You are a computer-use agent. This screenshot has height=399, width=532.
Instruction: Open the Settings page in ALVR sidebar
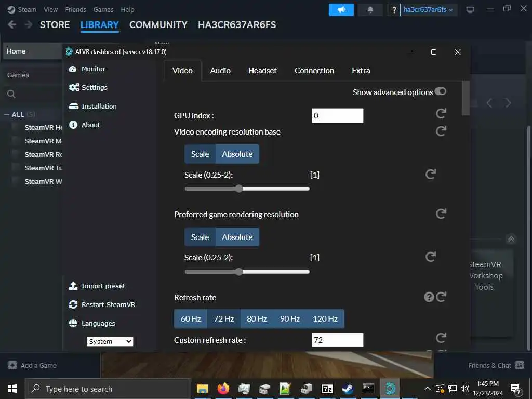88,87
